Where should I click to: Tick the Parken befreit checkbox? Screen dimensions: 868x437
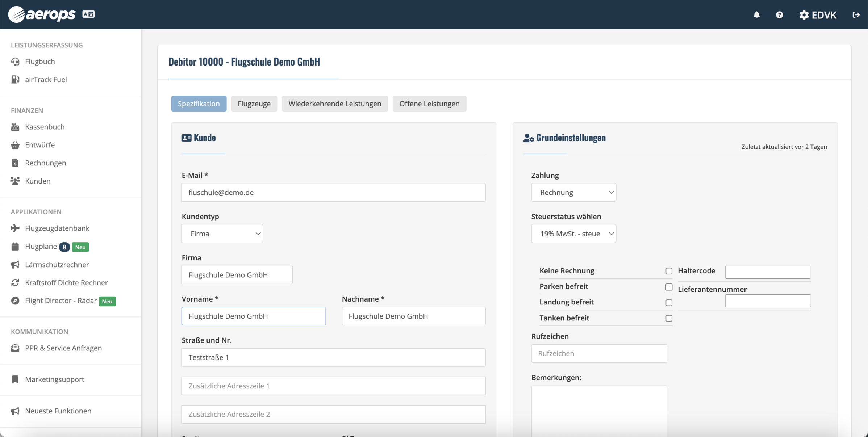pos(669,287)
